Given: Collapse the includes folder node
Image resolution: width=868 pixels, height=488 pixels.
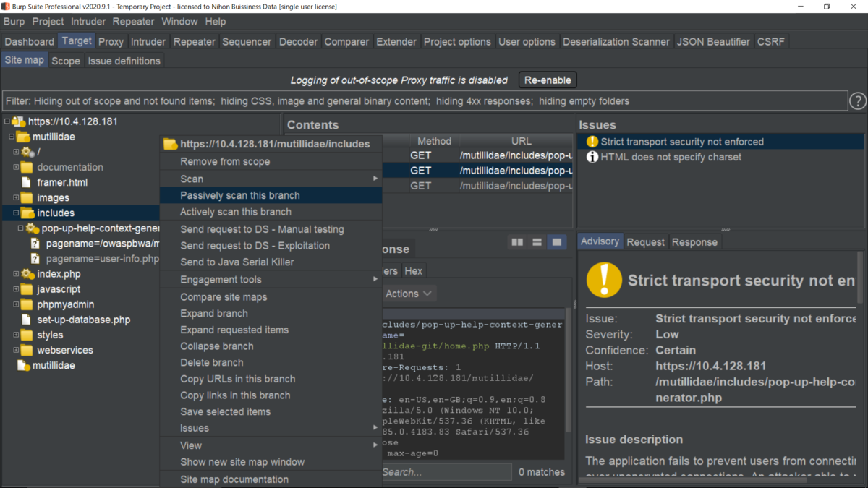Looking at the screenshot, I should tap(16, 213).
